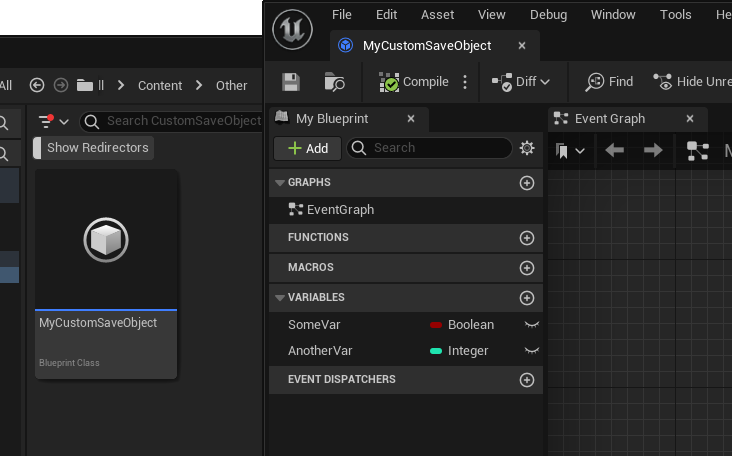The width and height of the screenshot is (732, 456).
Task: Collapse the Variables section
Action: [279, 298]
